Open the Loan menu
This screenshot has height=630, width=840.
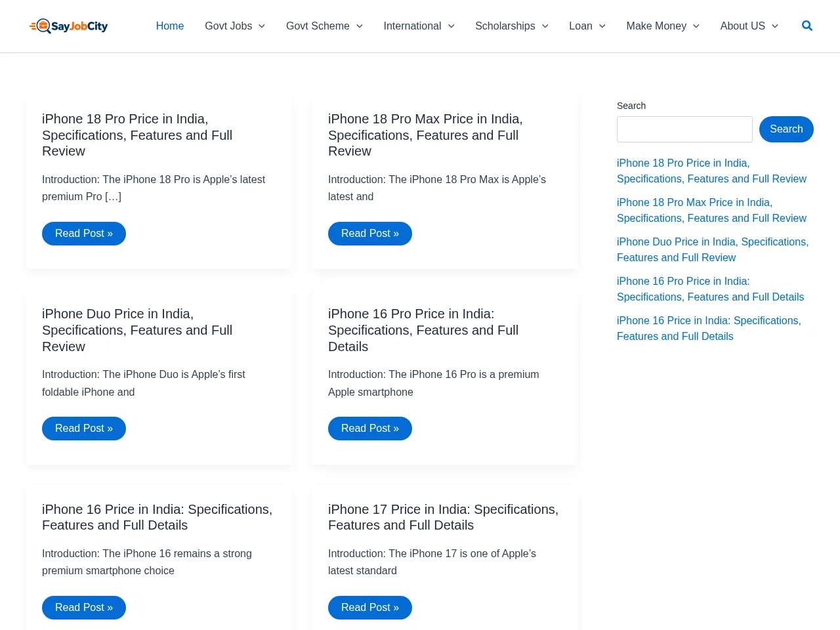coord(581,26)
